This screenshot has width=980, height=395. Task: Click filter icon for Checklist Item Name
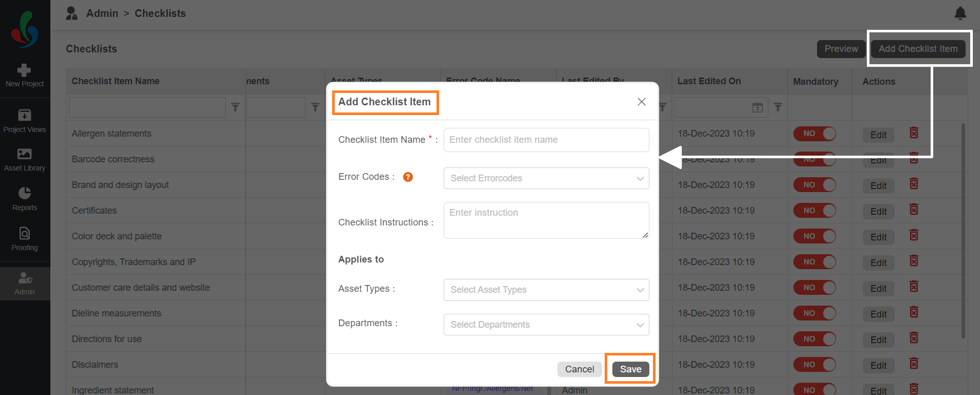point(235,107)
